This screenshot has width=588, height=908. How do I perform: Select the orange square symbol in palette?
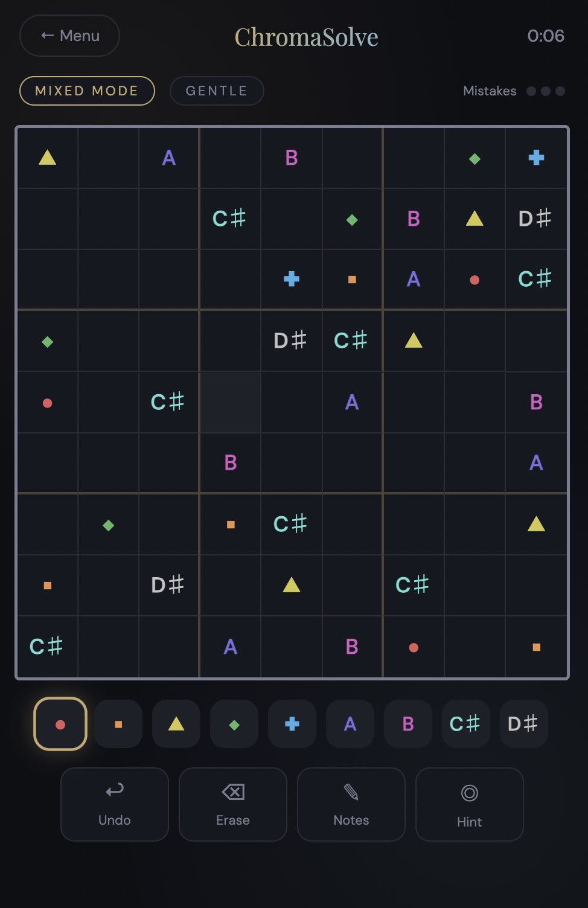[x=118, y=724]
